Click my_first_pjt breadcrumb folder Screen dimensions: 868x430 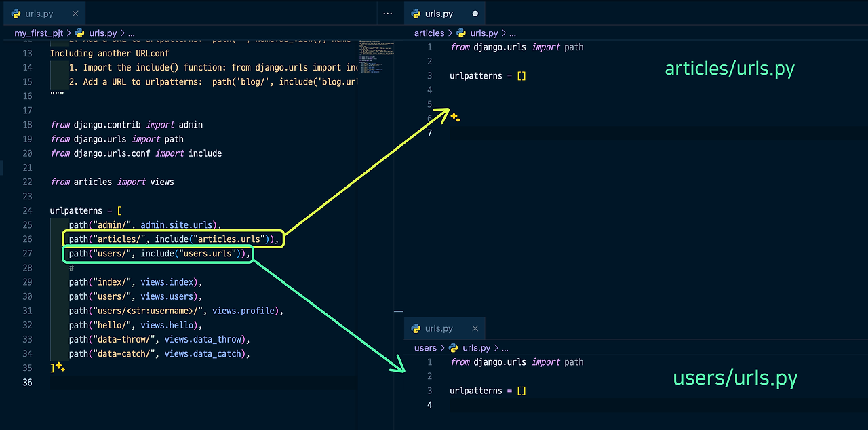(x=39, y=33)
